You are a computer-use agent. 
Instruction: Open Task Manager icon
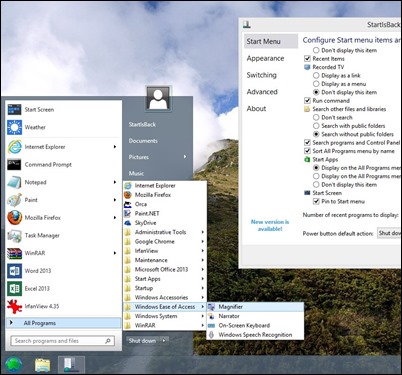click(14, 235)
